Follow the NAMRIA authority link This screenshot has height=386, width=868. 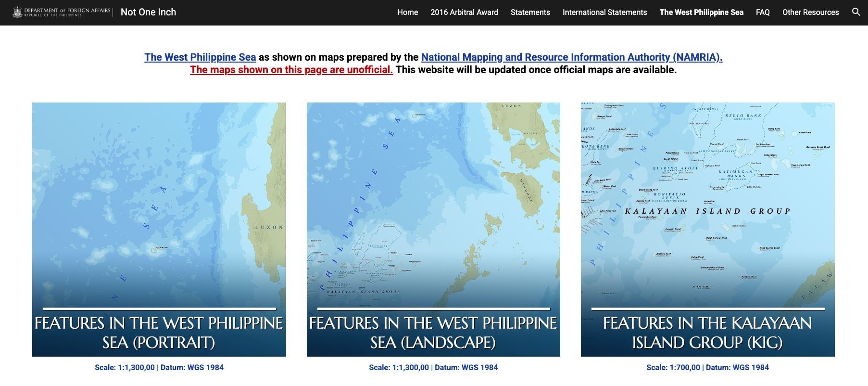571,57
